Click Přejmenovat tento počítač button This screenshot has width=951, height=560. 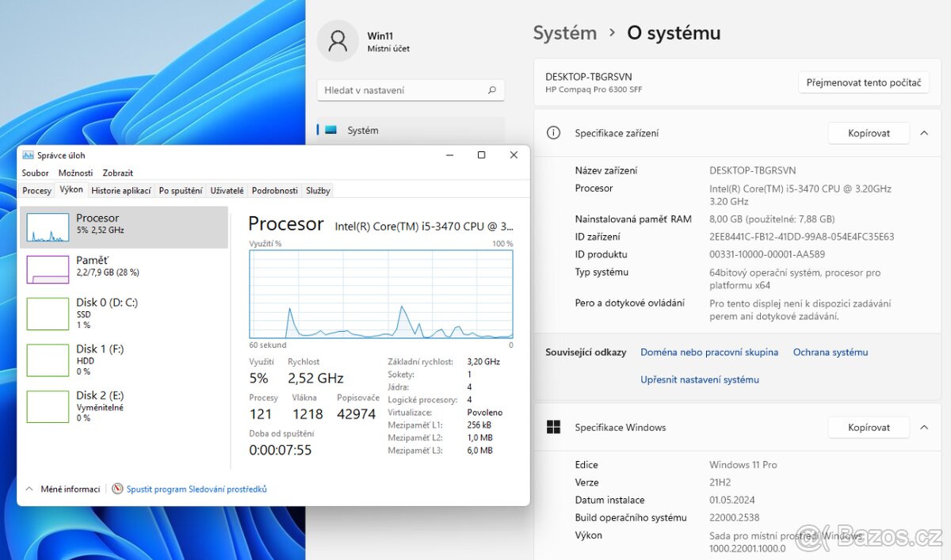point(863,82)
